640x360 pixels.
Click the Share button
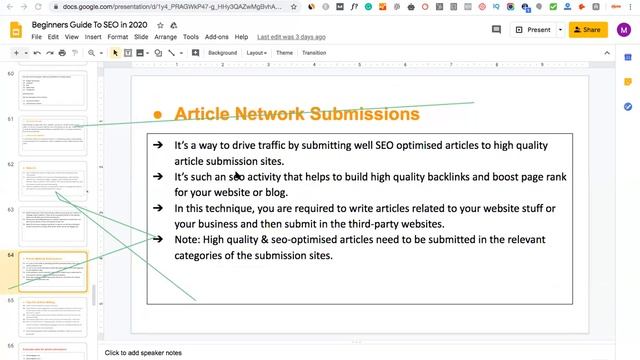tap(588, 30)
